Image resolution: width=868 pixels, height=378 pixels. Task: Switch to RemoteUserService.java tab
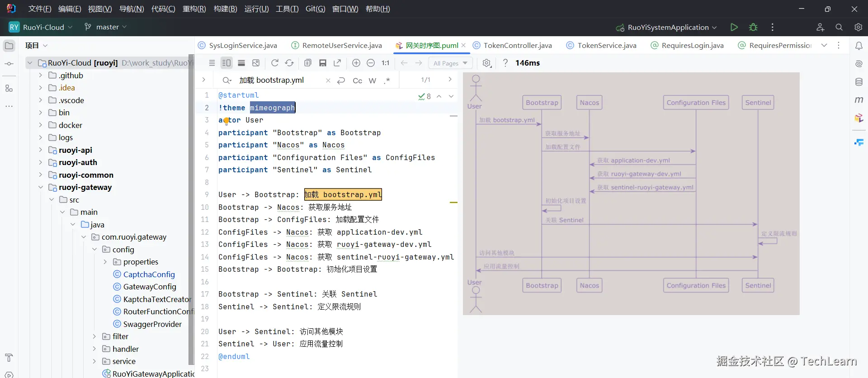tap(336, 45)
